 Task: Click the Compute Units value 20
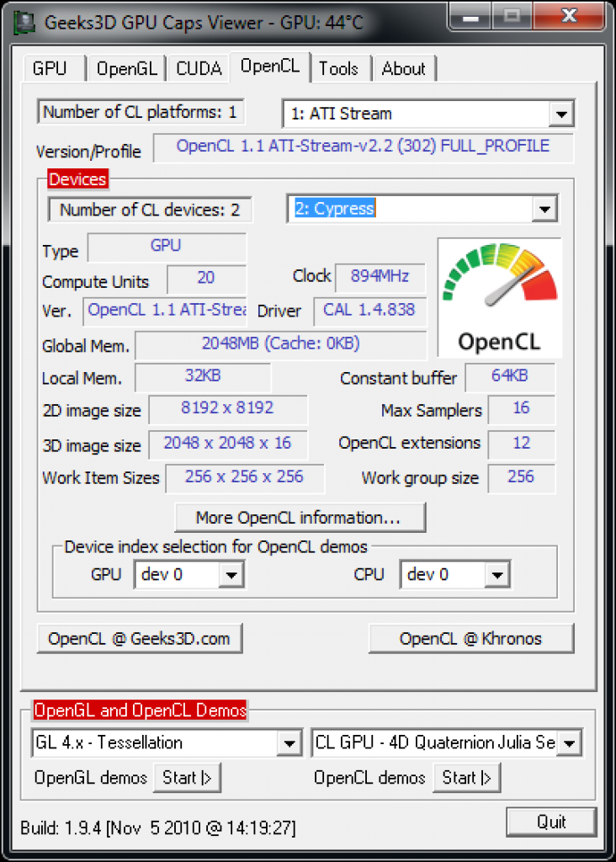tap(207, 279)
